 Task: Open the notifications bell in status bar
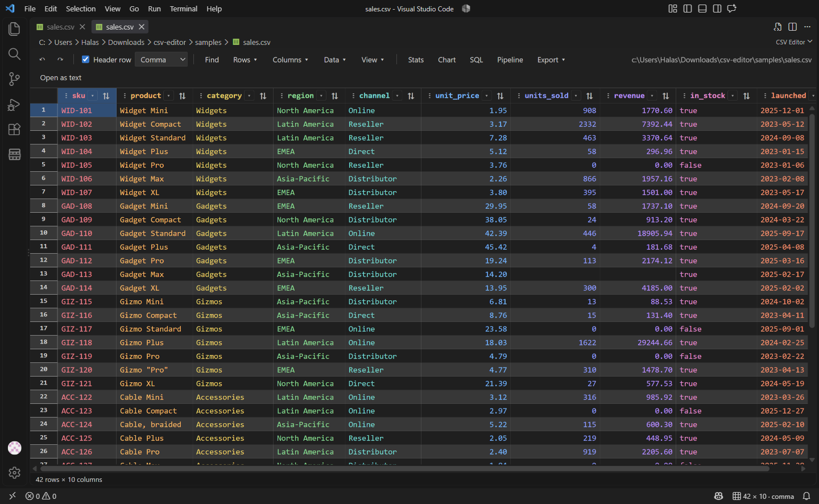pyautogui.click(x=806, y=496)
